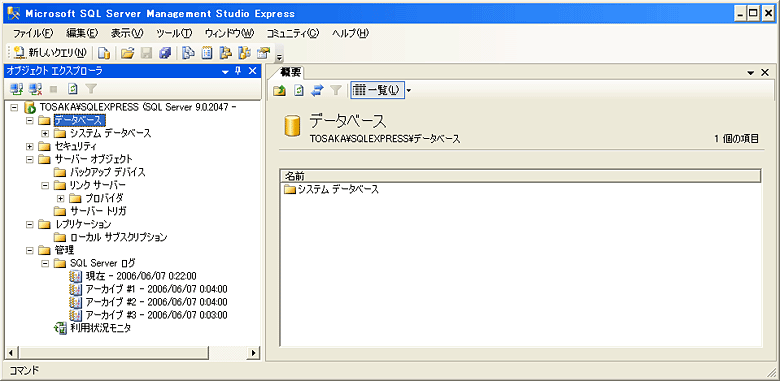Image resolution: width=780 pixels, height=381 pixels.
Task: Toggle the pin on Object Explorer panel
Action: (x=238, y=71)
